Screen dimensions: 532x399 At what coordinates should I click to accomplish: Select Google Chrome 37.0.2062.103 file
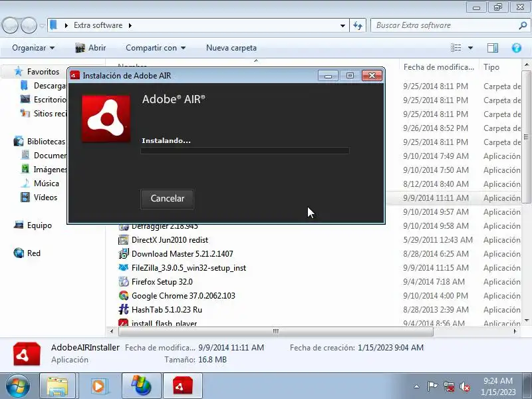(184, 295)
